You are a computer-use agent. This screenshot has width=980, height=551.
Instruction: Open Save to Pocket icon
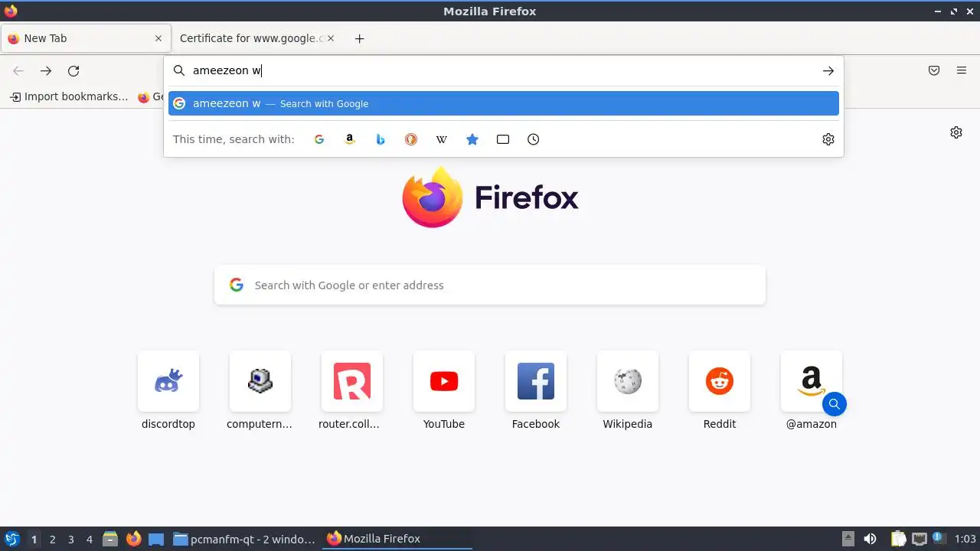click(934, 70)
